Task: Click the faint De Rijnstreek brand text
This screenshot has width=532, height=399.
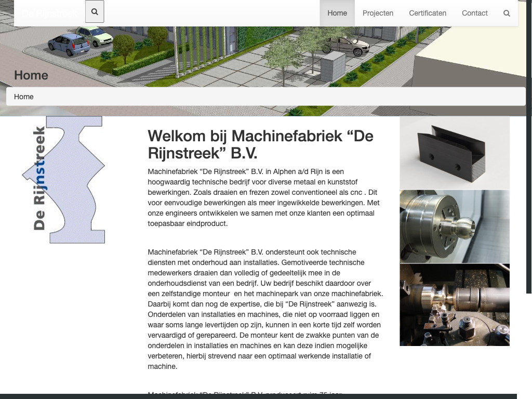Action: [49, 13]
